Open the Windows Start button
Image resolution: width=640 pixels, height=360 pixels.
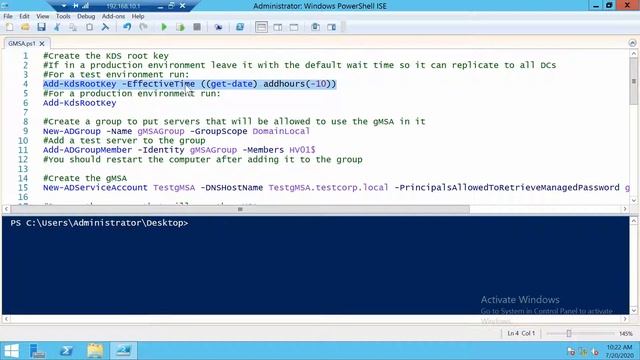11,351
